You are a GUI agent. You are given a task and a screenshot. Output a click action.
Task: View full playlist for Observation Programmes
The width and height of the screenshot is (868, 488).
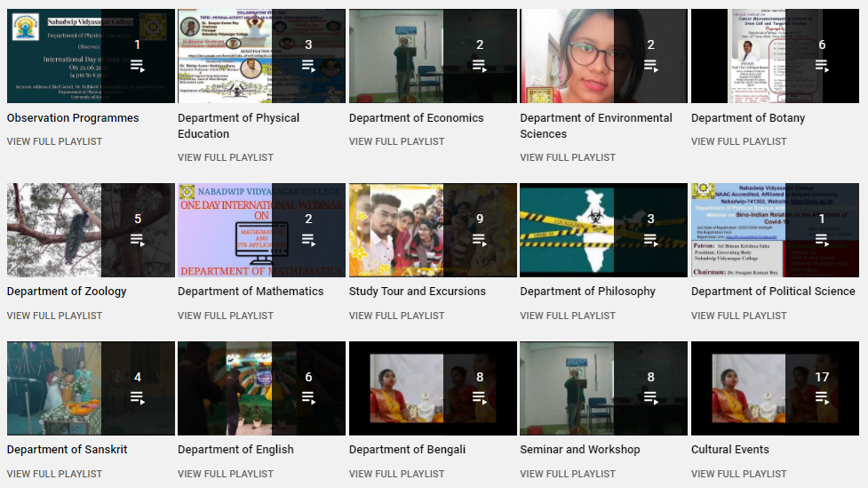click(54, 141)
